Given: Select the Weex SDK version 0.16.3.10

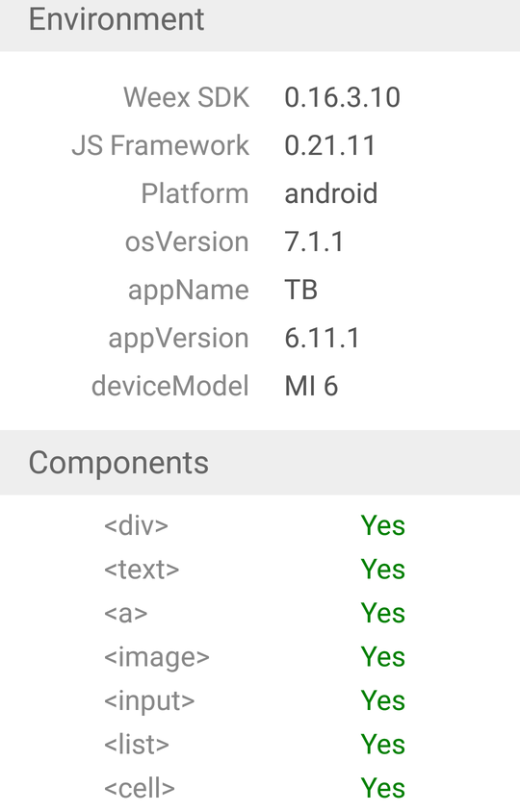Looking at the screenshot, I should pos(342,97).
